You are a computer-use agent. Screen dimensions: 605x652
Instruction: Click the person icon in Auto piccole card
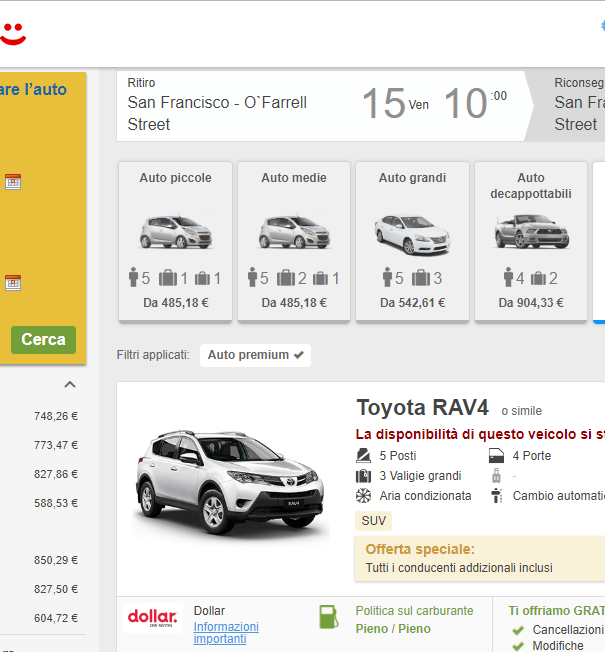[x=133, y=277]
